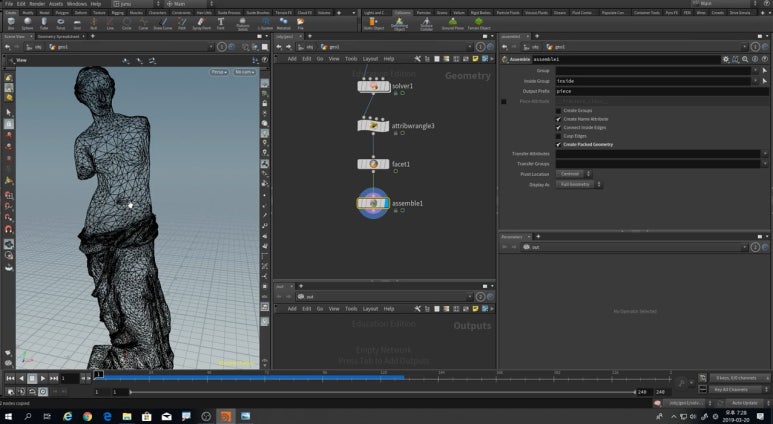This screenshot has height=424, width=773.
Task: Click the Deforming Object shelf tool
Action: point(399,23)
